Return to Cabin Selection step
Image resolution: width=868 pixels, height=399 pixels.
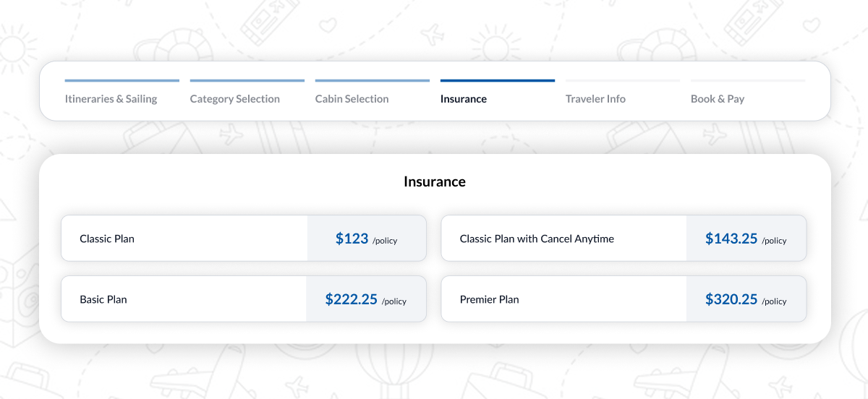point(352,99)
